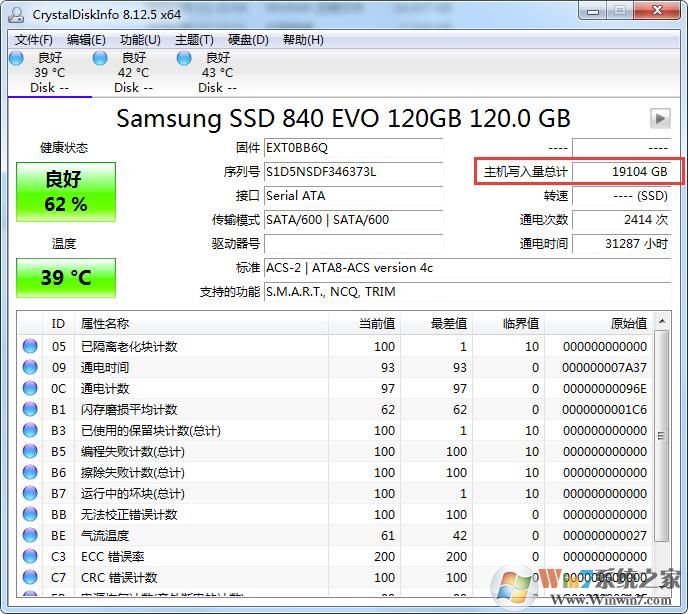Select first disk status orb at 39 °C
This screenshot has height=614, width=688.
(16, 58)
